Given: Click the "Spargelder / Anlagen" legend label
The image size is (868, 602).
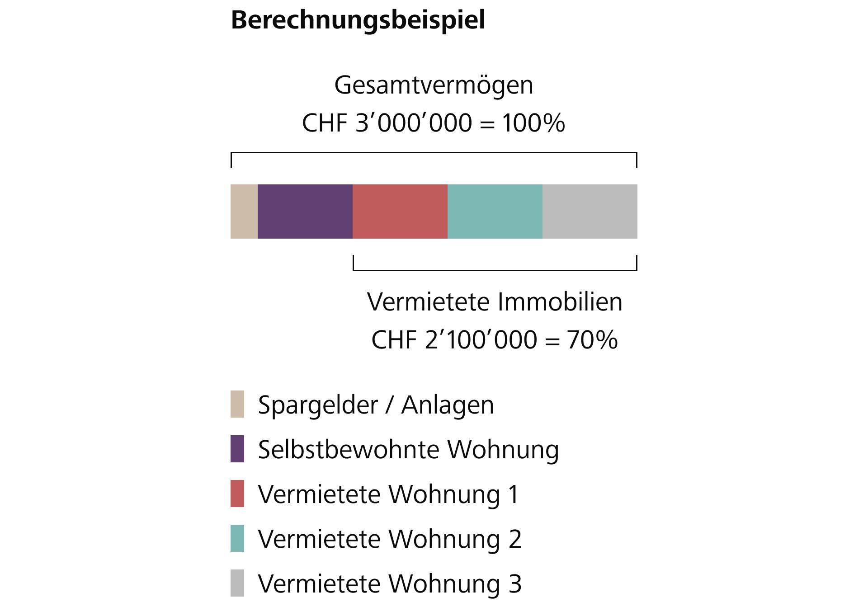Looking at the screenshot, I should pos(376,405).
